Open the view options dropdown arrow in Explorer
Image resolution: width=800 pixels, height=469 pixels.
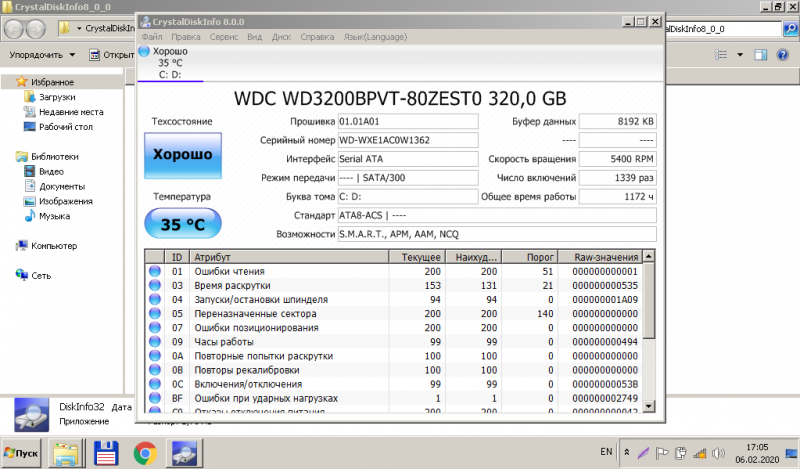pyautogui.click(x=740, y=55)
